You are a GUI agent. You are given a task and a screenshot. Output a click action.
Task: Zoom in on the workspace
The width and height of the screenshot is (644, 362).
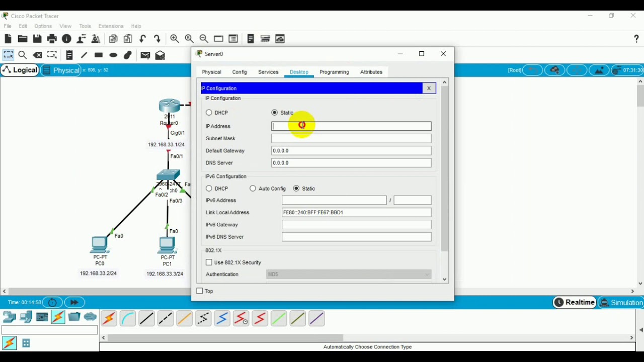(175, 39)
